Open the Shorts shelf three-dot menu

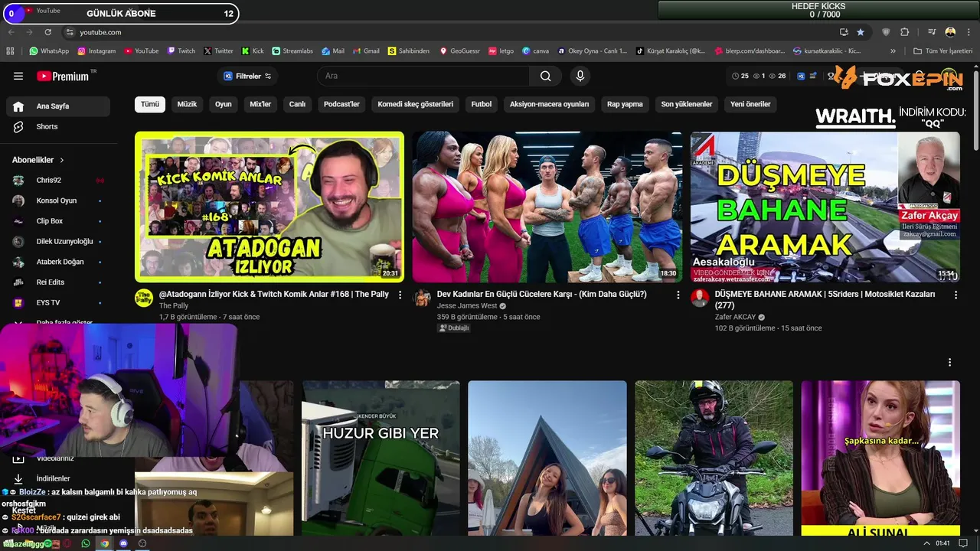pyautogui.click(x=949, y=363)
